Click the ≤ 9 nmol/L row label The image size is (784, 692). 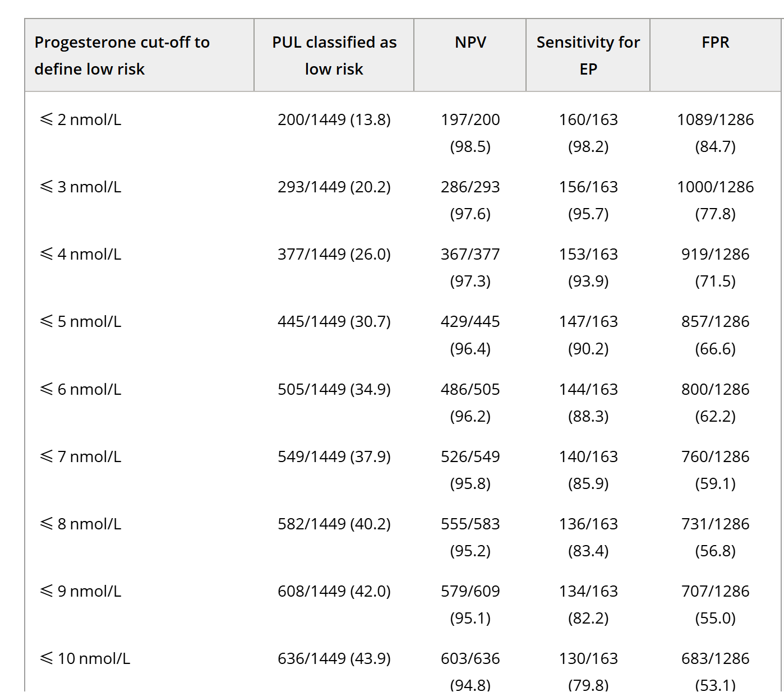(x=81, y=591)
